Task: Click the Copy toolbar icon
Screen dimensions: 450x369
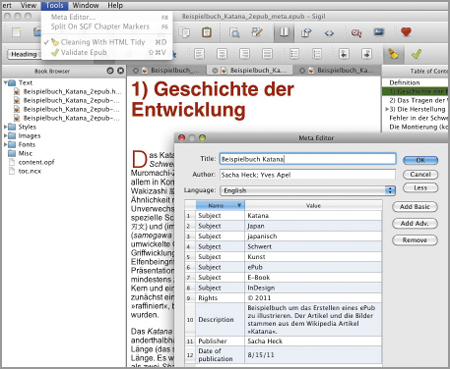Action: tap(184, 32)
